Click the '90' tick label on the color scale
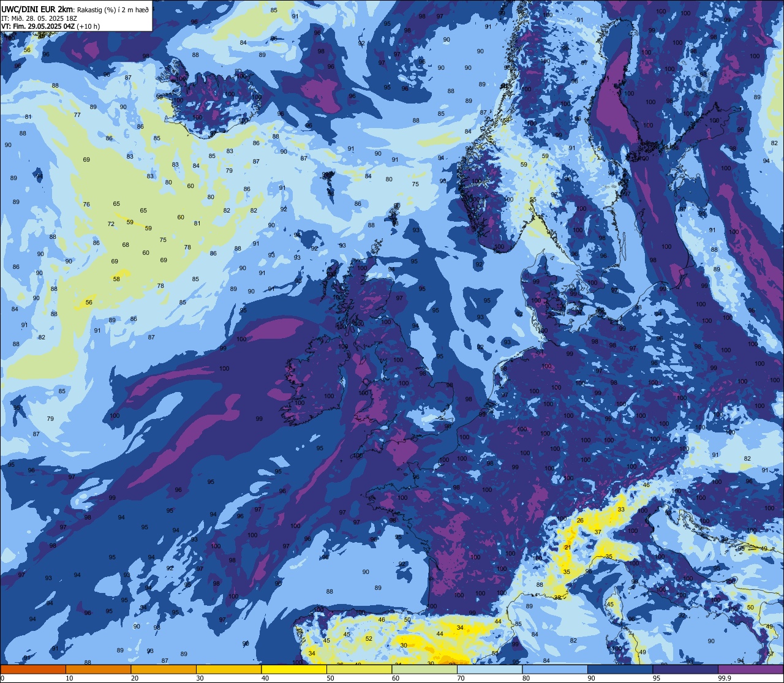This screenshot has height=683, width=784. (x=591, y=678)
